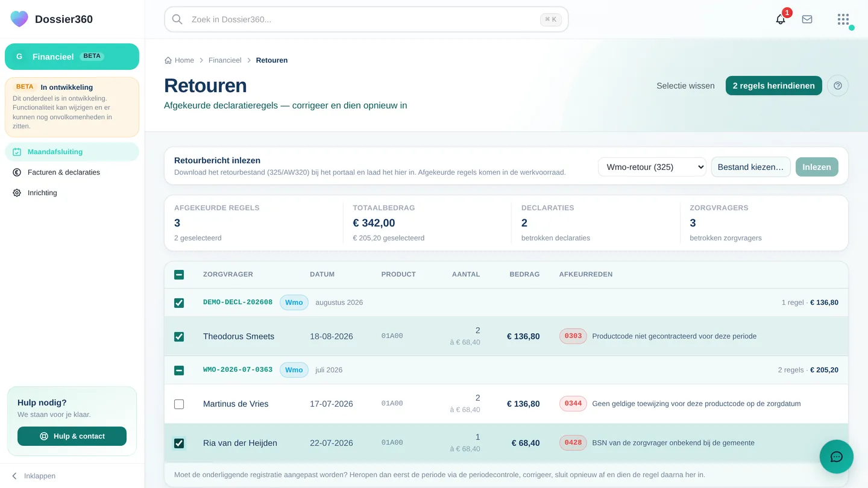This screenshot has height=488, width=868.
Task: Click rejection code 0344 badge
Action: 573,404
